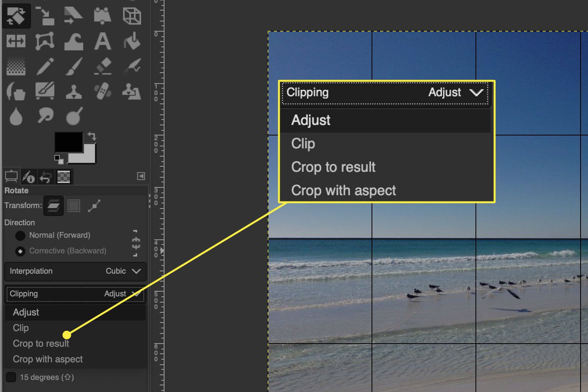Choose Normal (Forward) direction

pyautogui.click(x=52, y=235)
